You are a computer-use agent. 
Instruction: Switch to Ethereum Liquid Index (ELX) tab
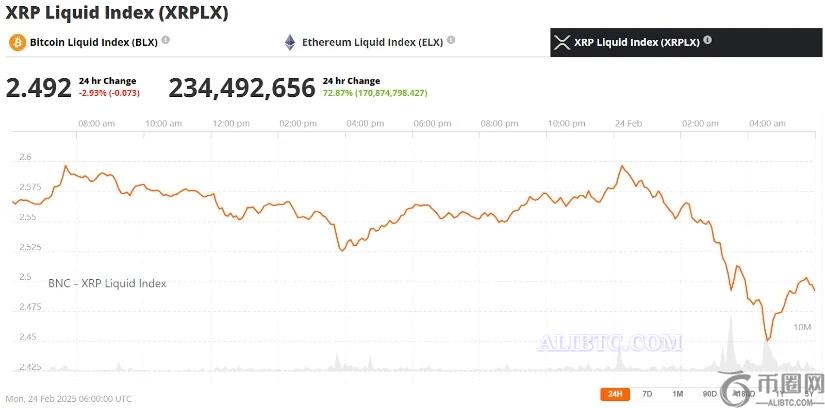pos(371,43)
